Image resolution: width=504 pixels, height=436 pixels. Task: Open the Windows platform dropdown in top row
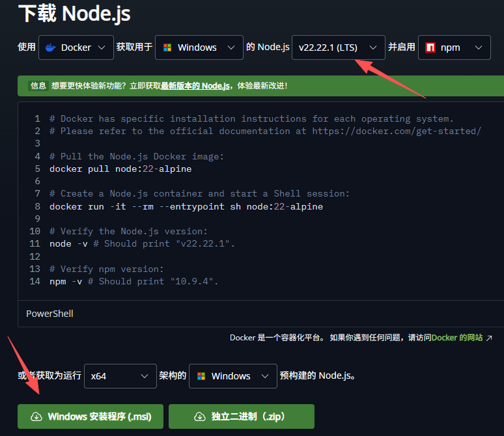click(x=199, y=48)
